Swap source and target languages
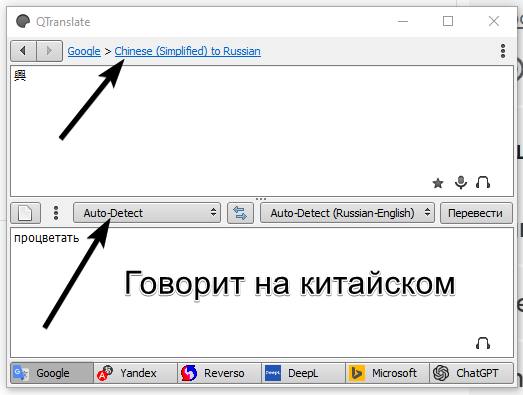Viewport: 523px width, 395px height. coord(240,213)
